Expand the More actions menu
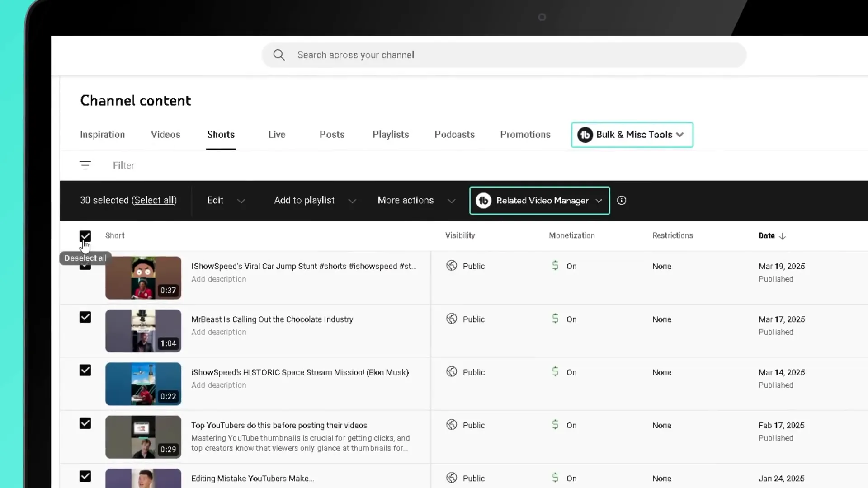This screenshot has height=488, width=868. pos(415,200)
